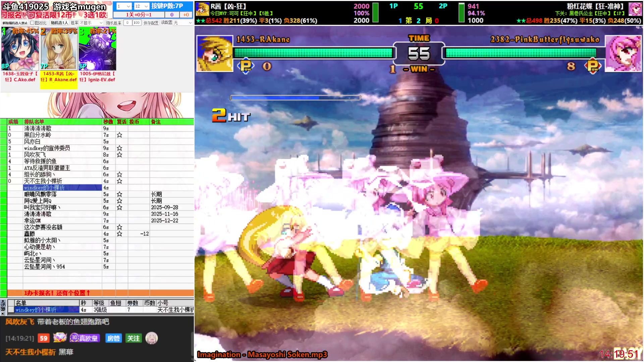Click the C.Ako character portrait thumbnail

tap(20, 49)
